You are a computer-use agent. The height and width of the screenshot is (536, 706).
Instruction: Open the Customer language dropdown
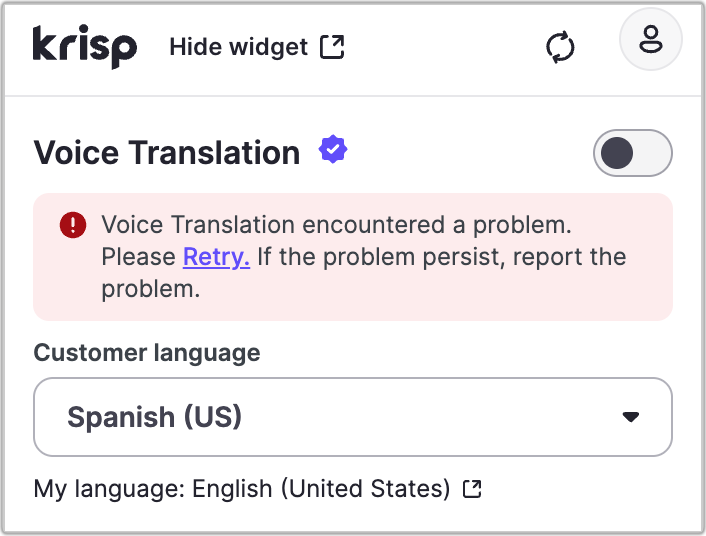coord(352,417)
